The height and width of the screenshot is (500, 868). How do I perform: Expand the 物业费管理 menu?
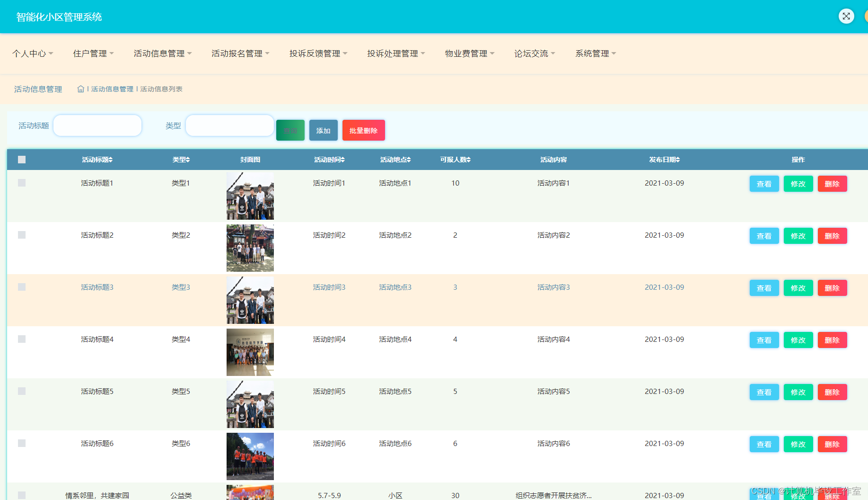(470, 54)
